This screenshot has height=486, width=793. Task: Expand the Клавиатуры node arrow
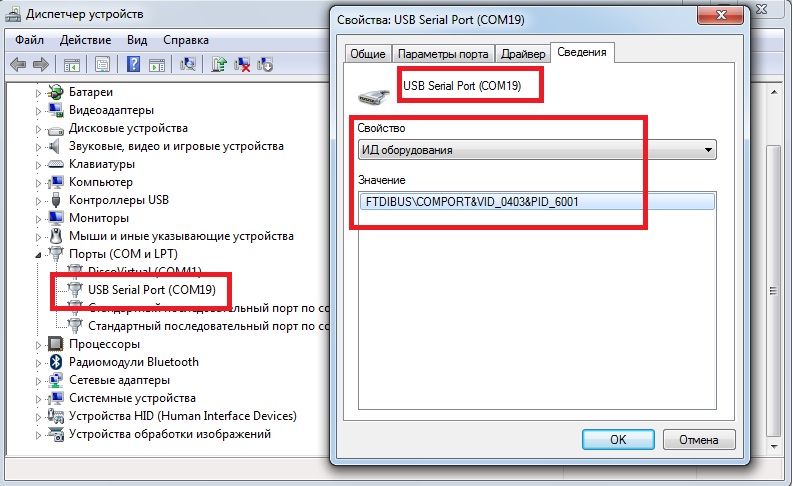pyautogui.click(x=38, y=164)
